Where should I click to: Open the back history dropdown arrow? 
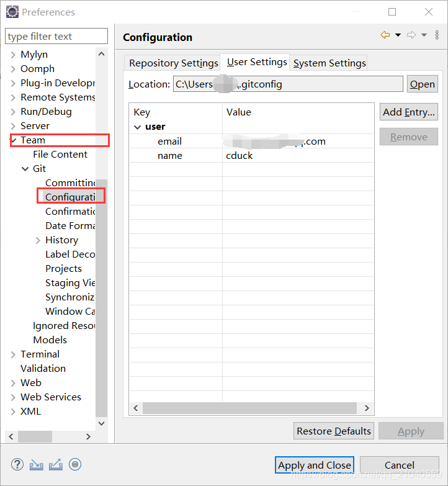click(398, 35)
